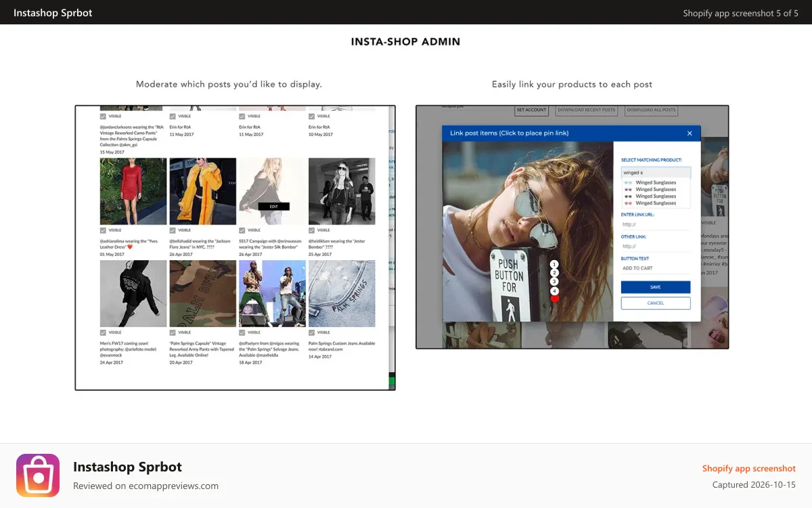
Task: Toggle Visible on the Palm Springs Capsule army pants post
Action: [173, 333]
